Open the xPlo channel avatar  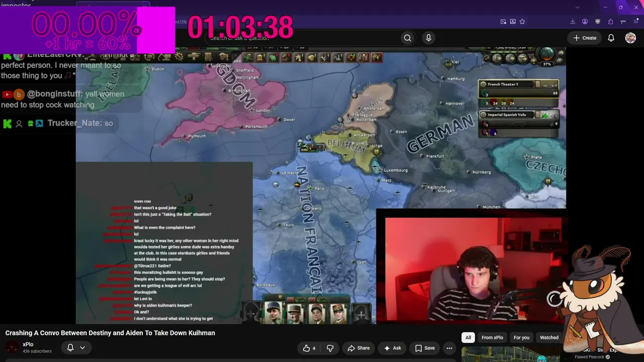tap(12, 347)
